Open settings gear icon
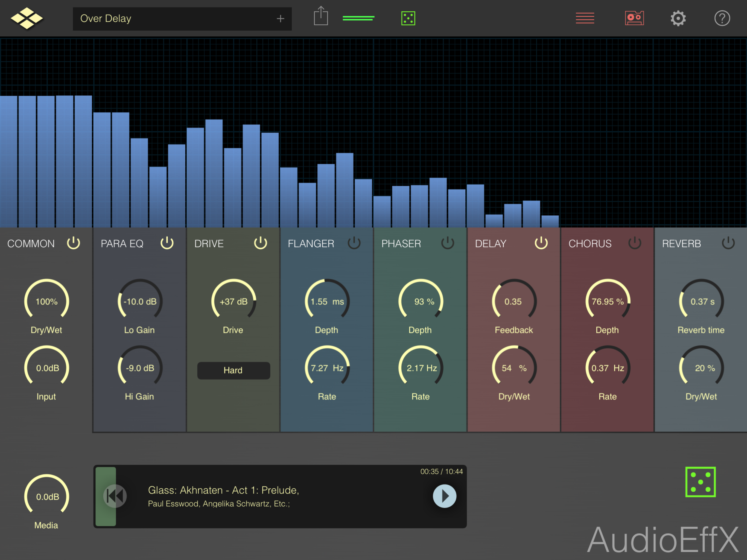The image size is (747, 560). click(x=678, y=18)
